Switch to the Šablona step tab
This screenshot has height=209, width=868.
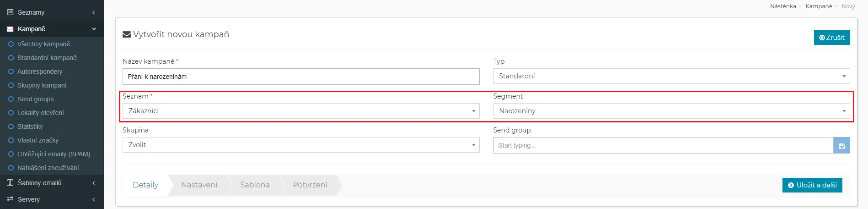(255, 185)
